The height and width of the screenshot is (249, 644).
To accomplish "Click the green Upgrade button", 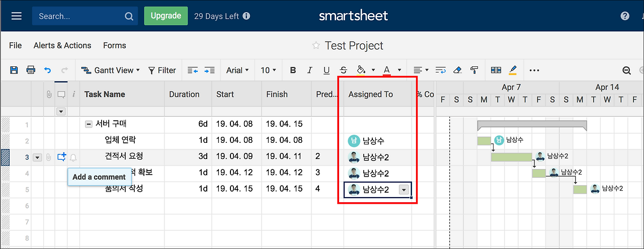I will pos(166,16).
